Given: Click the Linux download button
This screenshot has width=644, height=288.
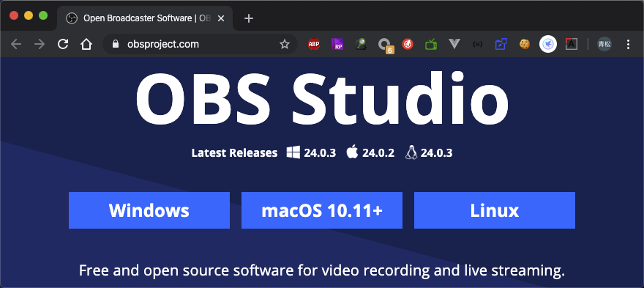Looking at the screenshot, I should click(495, 210).
